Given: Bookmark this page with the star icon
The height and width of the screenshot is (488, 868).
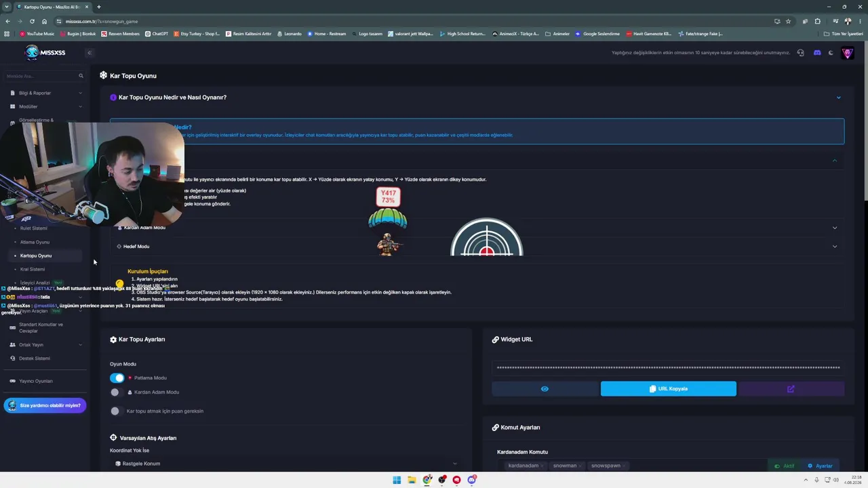Looking at the screenshot, I should tap(788, 21).
